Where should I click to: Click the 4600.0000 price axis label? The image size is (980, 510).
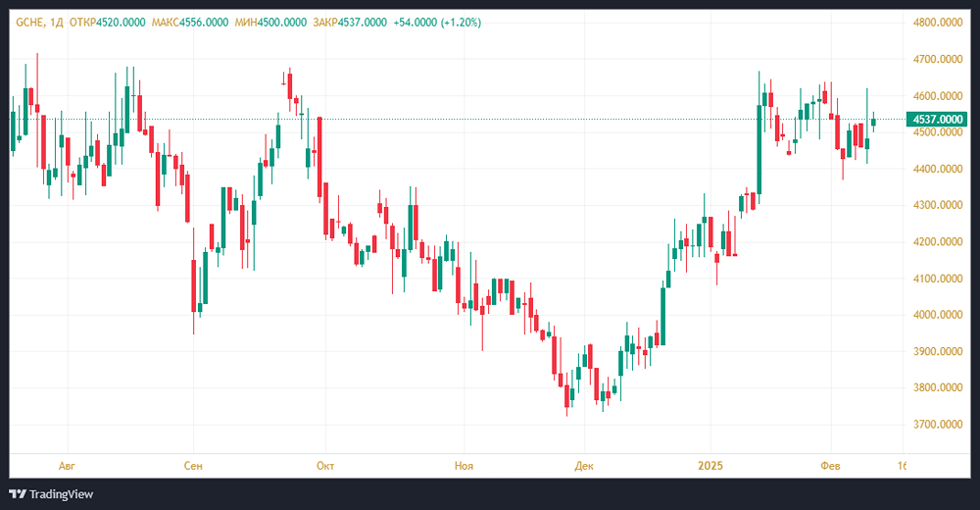[938, 96]
